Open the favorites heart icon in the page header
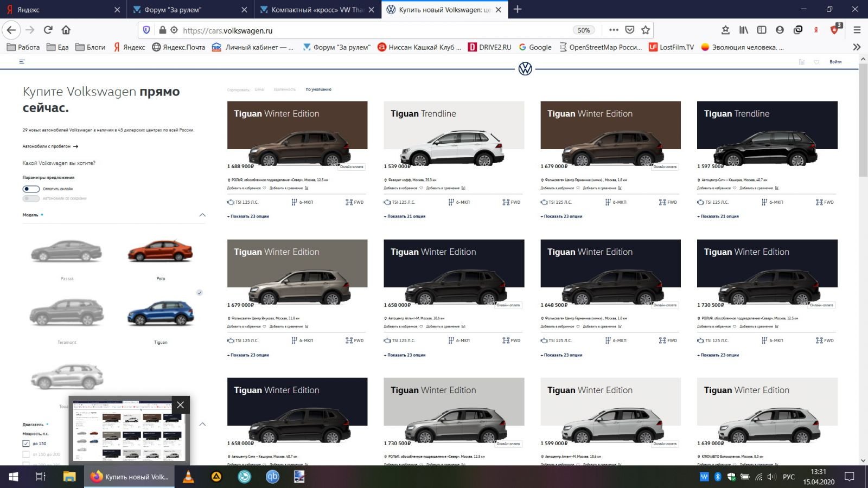868x488 pixels. 816,62
